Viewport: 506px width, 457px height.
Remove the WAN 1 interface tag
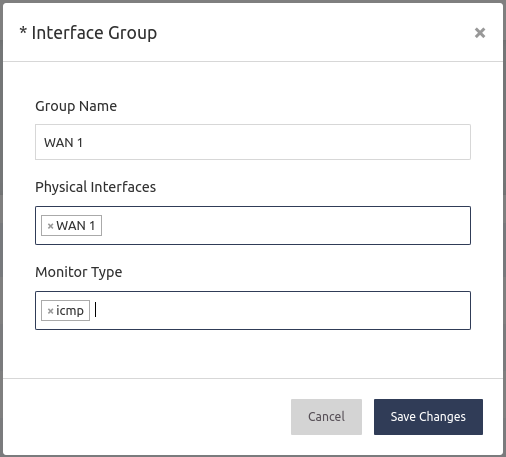[x=50, y=226]
